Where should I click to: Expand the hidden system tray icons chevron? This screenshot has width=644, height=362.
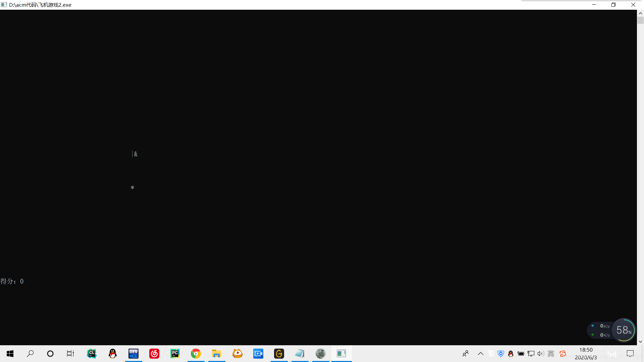[x=480, y=354]
